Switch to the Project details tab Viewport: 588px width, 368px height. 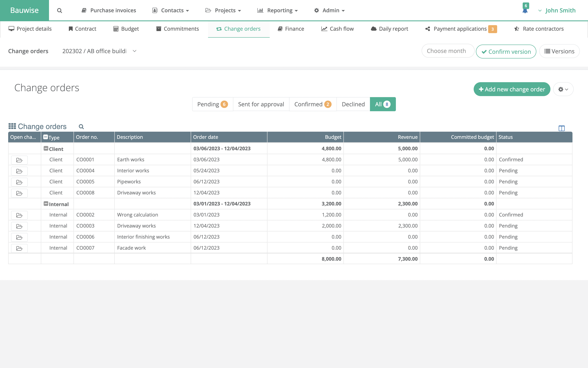(x=30, y=29)
